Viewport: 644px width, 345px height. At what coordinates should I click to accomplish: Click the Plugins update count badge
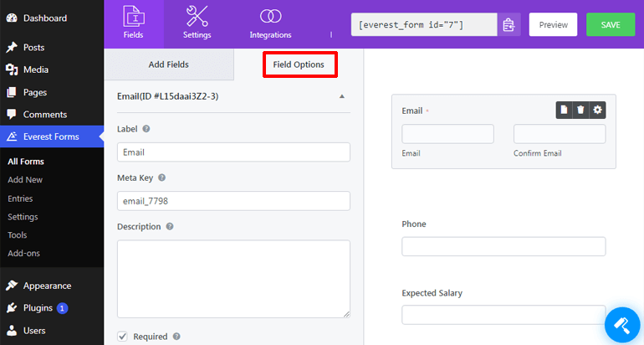[62, 308]
